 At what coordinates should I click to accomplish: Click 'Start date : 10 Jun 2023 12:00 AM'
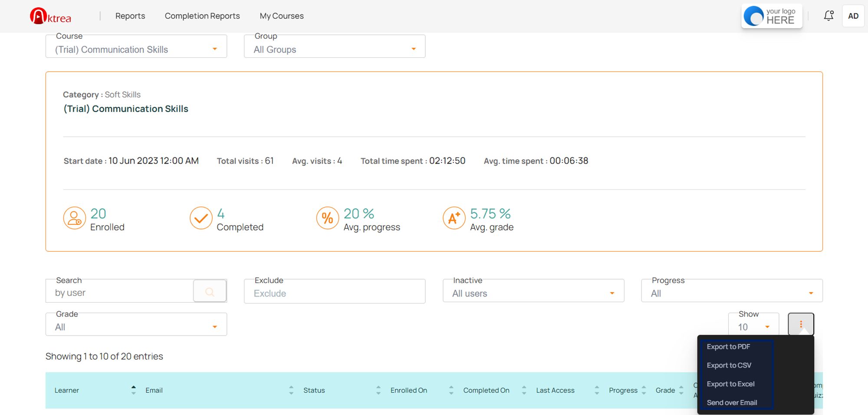click(131, 161)
